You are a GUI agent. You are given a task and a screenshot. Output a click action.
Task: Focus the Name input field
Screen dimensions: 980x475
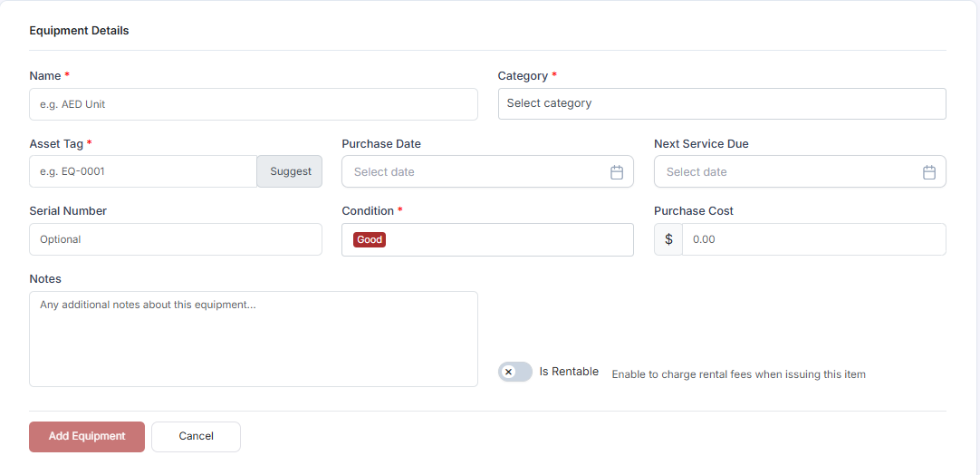click(254, 104)
